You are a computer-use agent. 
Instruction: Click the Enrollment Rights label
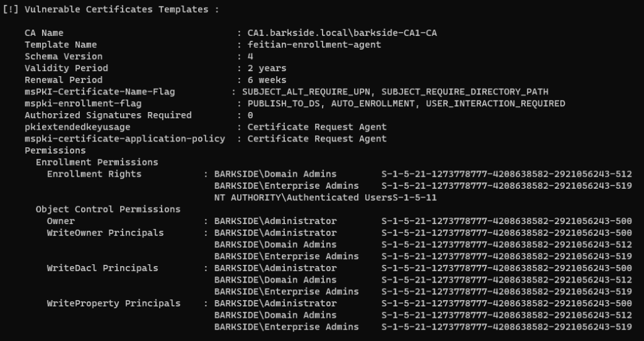[x=94, y=174]
